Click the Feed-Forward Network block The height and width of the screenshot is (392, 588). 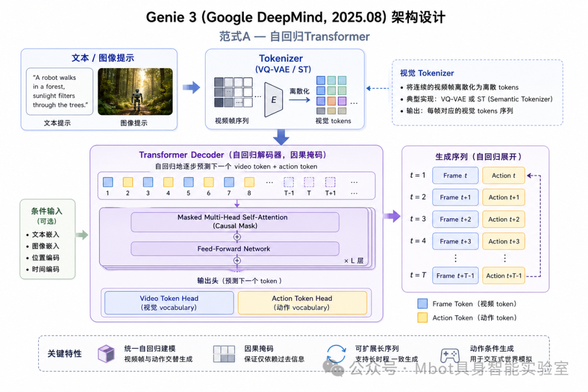(235, 249)
